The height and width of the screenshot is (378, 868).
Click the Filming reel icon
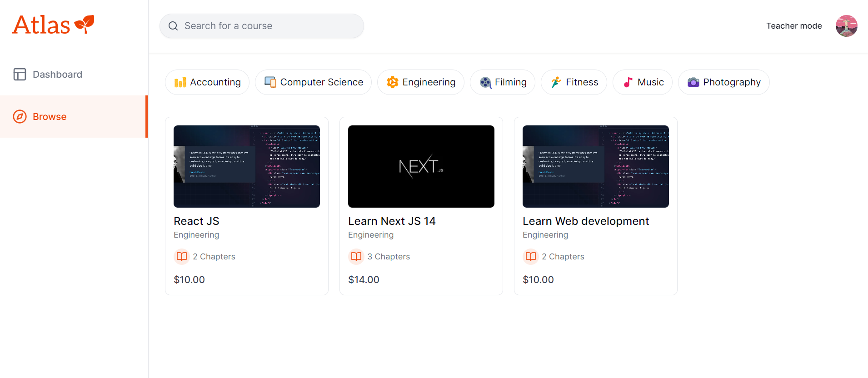pyautogui.click(x=485, y=82)
